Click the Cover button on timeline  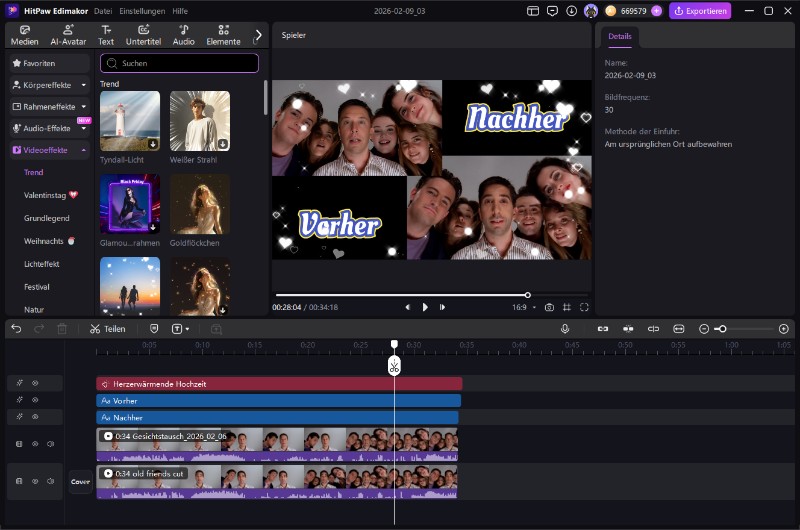[x=80, y=481]
